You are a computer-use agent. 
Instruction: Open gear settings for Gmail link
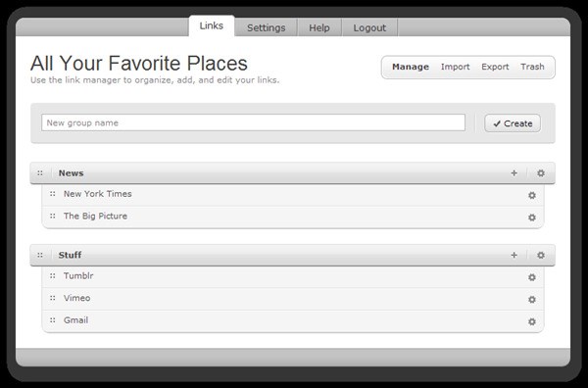click(532, 321)
